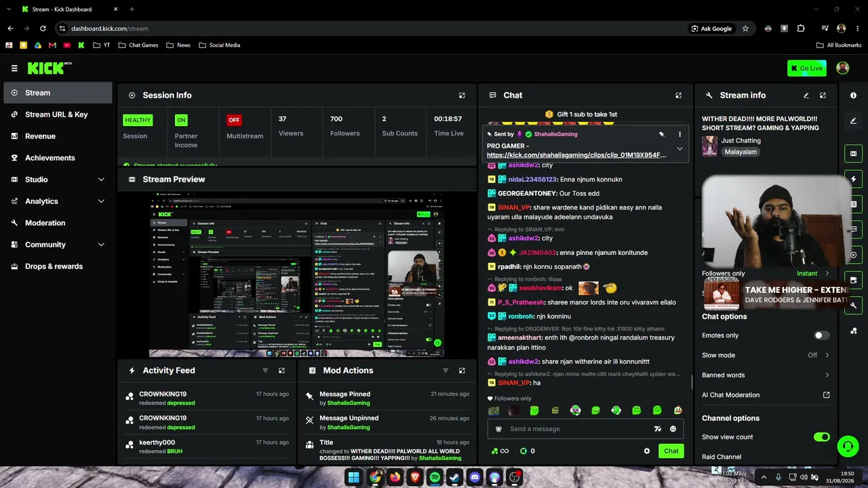This screenshot has height=488, width=868.
Task: Open filter options in Mod Actions
Action: [446, 371]
